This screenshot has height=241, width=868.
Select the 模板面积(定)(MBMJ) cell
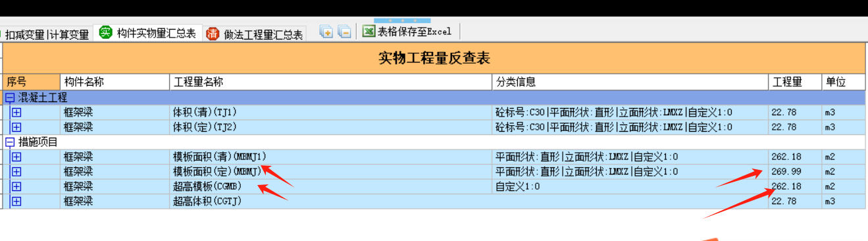(x=331, y=171)
